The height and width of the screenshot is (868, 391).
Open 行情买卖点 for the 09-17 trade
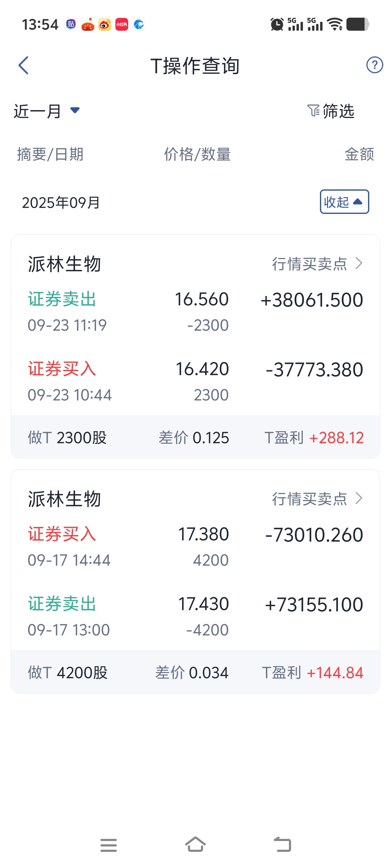pos(317,498)
